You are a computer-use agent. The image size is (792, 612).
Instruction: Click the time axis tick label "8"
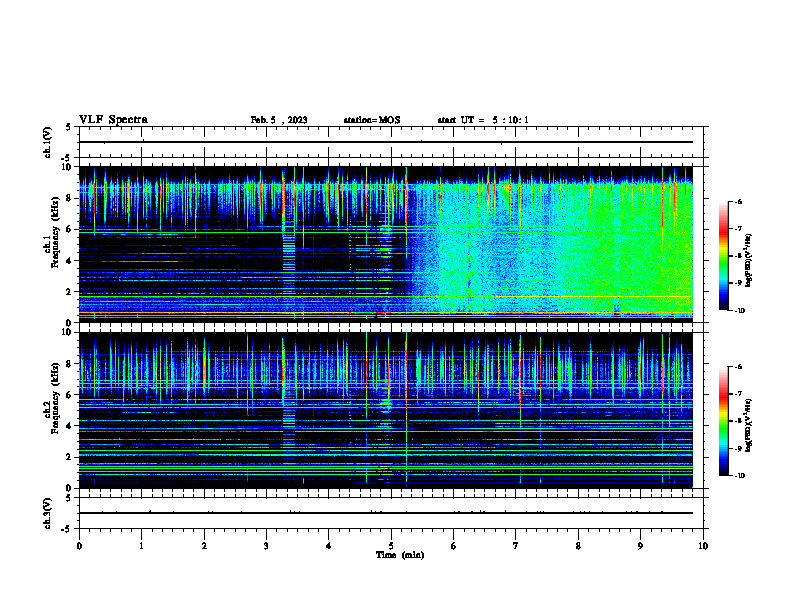pyautogui.click(x=578, y=546)
